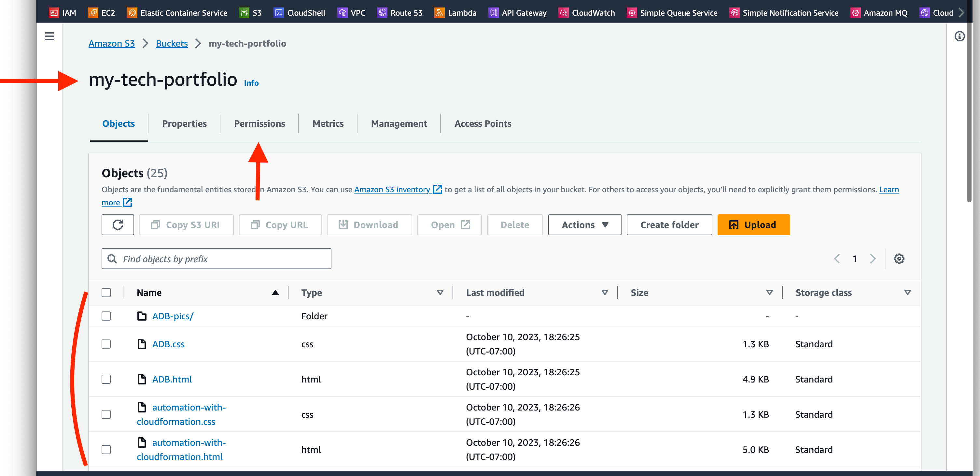The height and width of the screenshot is (476, 980).
Task: Toggle the select-all objects checkbox
Action: [106, 293]
